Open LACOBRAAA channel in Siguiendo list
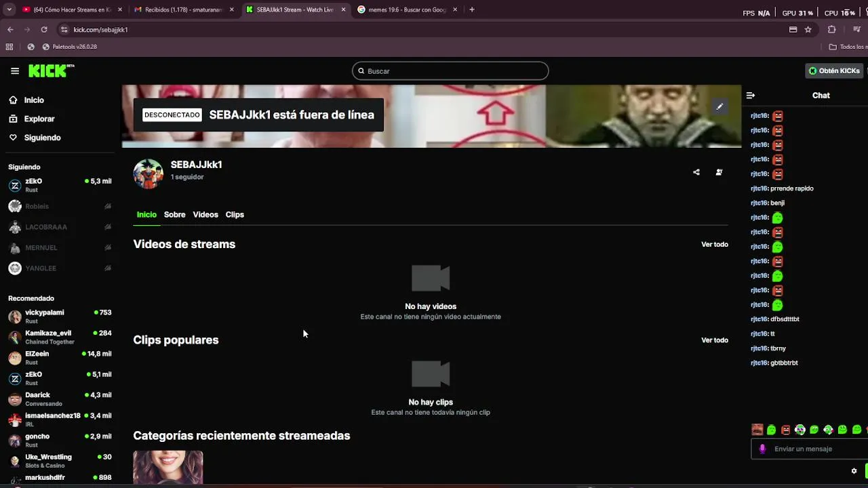Viewport: 868px width, 488px height. (60, 227)
